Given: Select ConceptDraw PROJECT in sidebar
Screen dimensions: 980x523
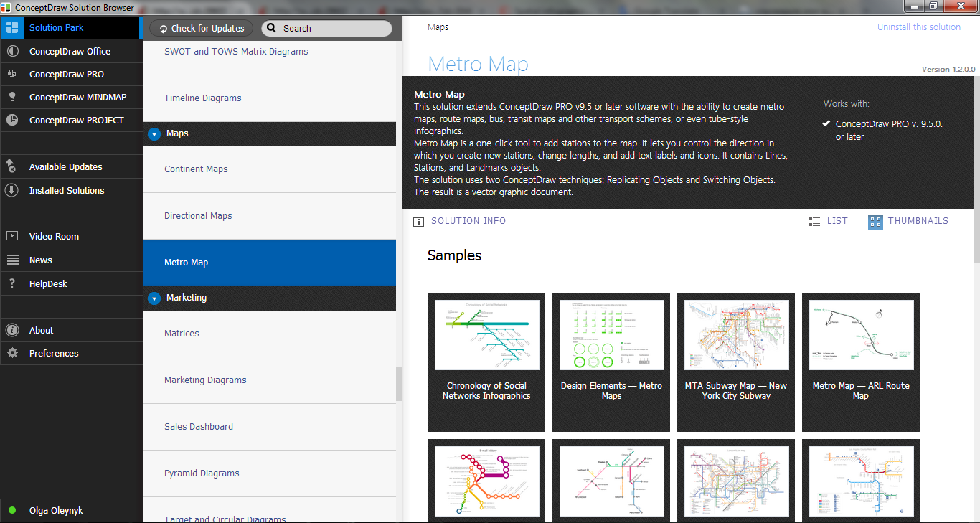Looking at the screenshot, I should pyautogui.click(x=70, y=121).
